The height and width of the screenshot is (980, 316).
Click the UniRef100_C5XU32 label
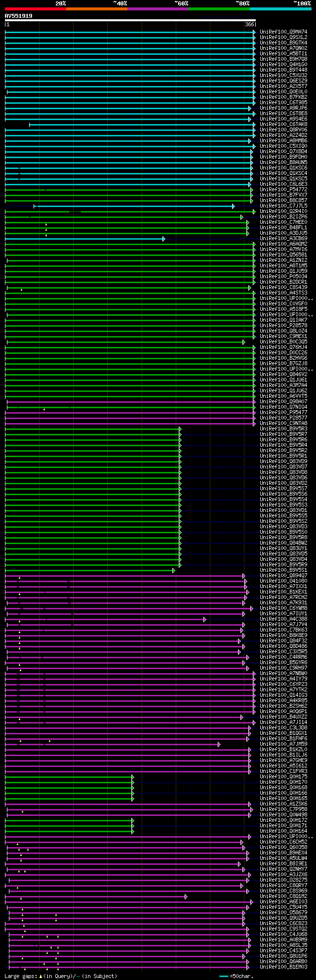283,76
